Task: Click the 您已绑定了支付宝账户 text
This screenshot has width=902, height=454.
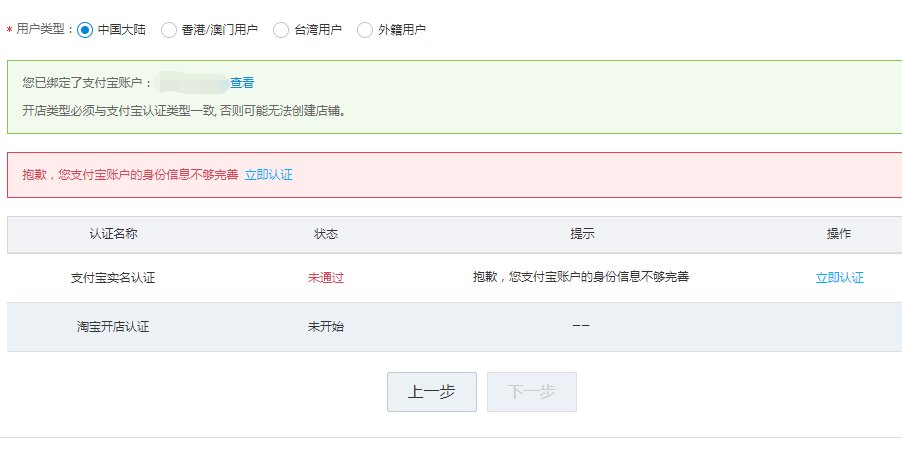Action: [83, 83]
